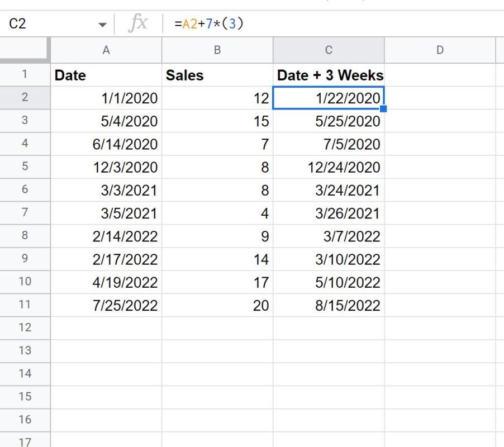Click cell showing 8/15/2022
This screenshot has width=504, height=447.
coord(329,305)
